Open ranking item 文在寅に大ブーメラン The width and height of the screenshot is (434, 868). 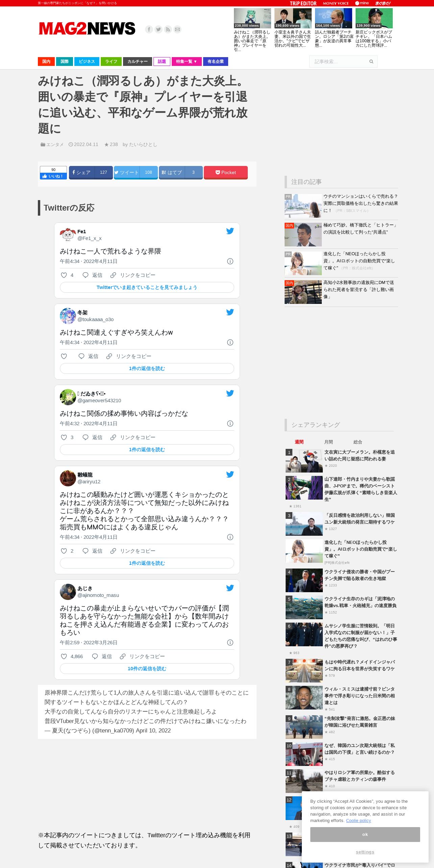(x=360, y=455)
